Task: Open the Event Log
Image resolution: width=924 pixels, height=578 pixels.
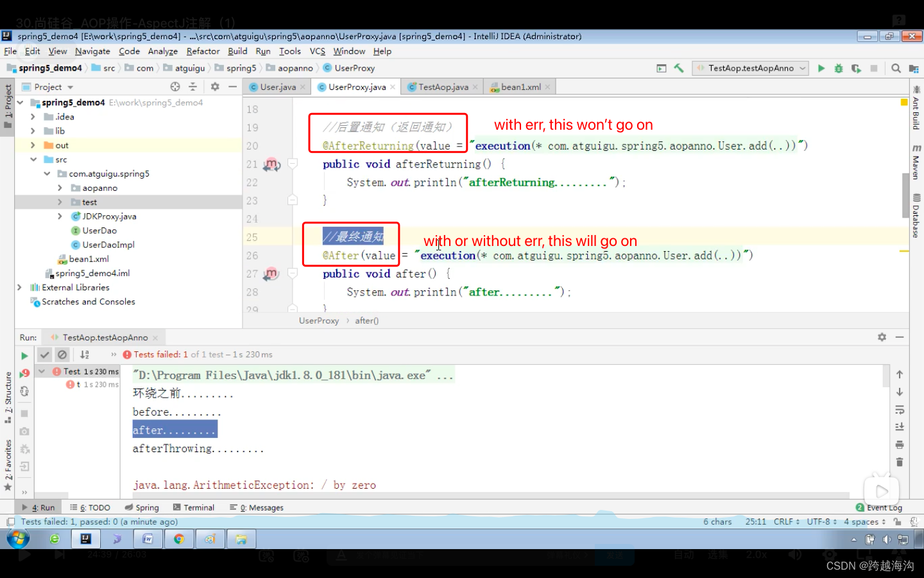Action: click(879, 507)
